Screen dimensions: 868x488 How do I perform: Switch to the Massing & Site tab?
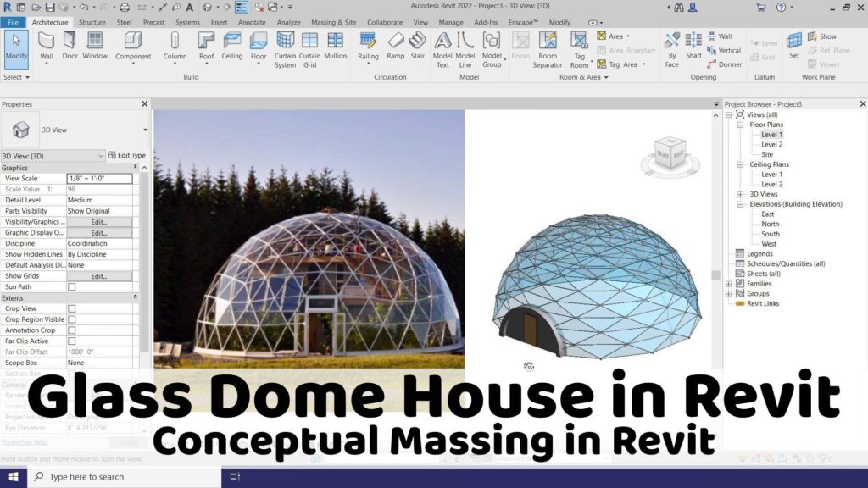point(333,22)
